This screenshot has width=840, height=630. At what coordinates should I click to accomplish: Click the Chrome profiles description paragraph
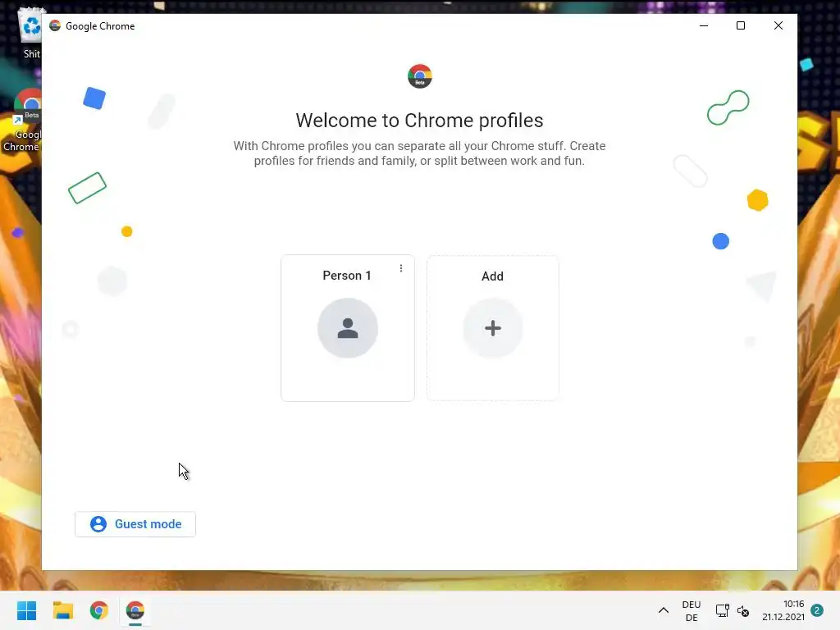coord(419,153)
